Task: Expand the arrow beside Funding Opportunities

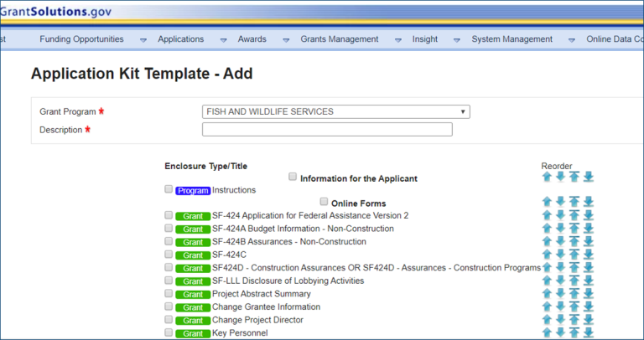Action: pyautogui.click(x=143, y=39)
